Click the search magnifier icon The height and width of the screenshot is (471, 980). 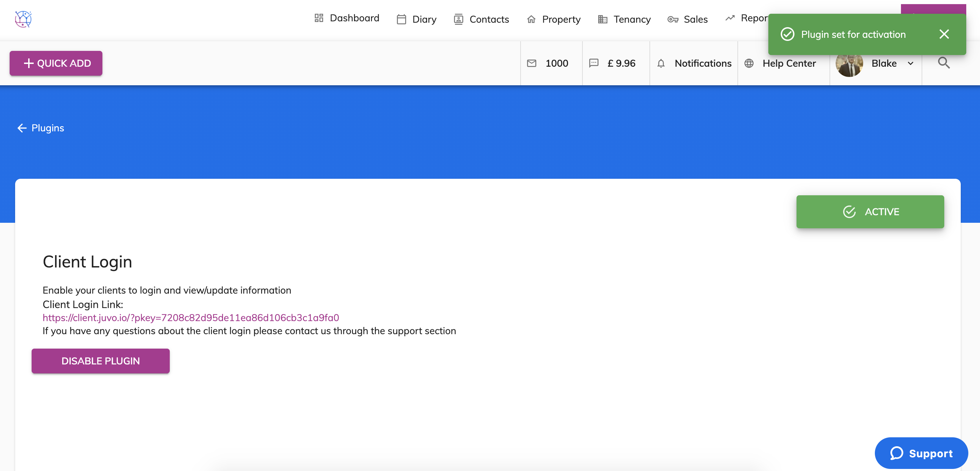[944, 63]
